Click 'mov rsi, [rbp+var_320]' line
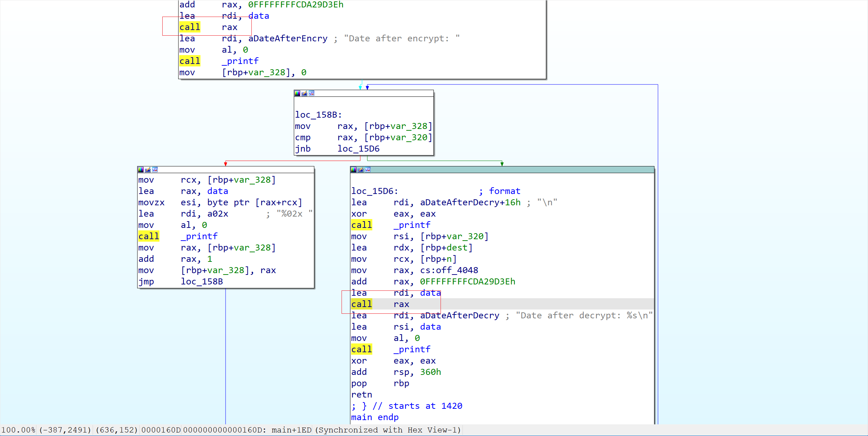868x436 pixels. click(420, 236)
